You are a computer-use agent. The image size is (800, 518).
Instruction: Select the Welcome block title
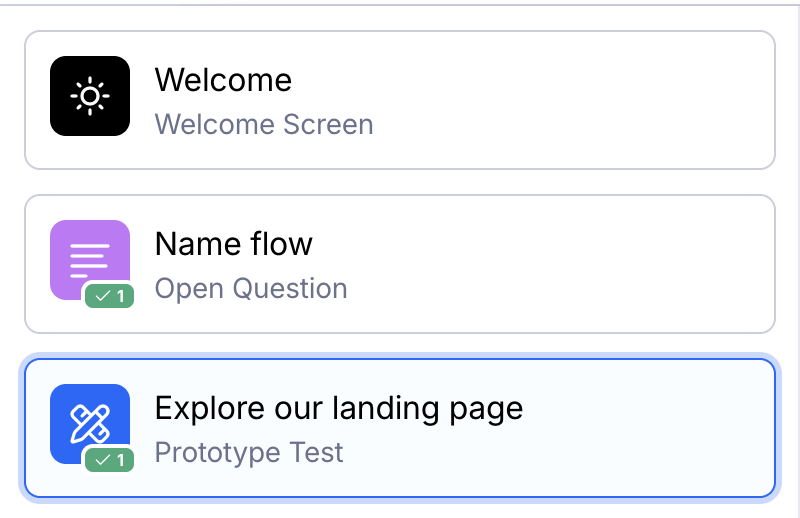click(x=223, y=80)
